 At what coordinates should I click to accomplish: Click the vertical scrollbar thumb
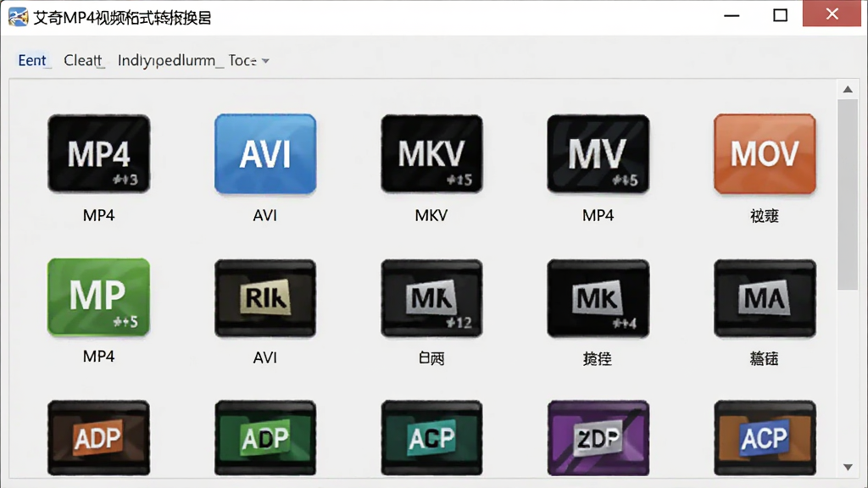click(x=848, y=194)
